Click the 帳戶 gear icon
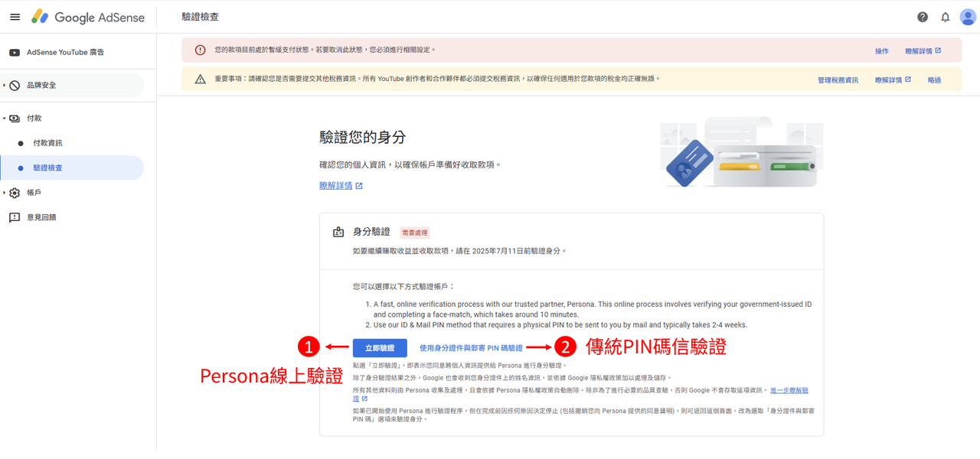 [x=15, y=193]
